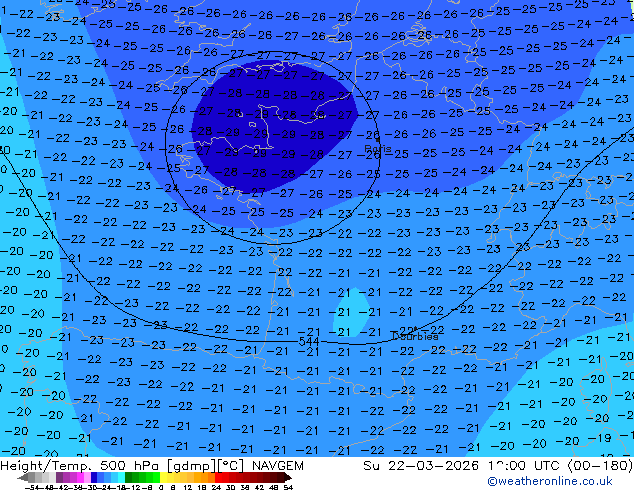Click the (00-180) forecast range text
This screenshot has width=634, height=490.
600,466
